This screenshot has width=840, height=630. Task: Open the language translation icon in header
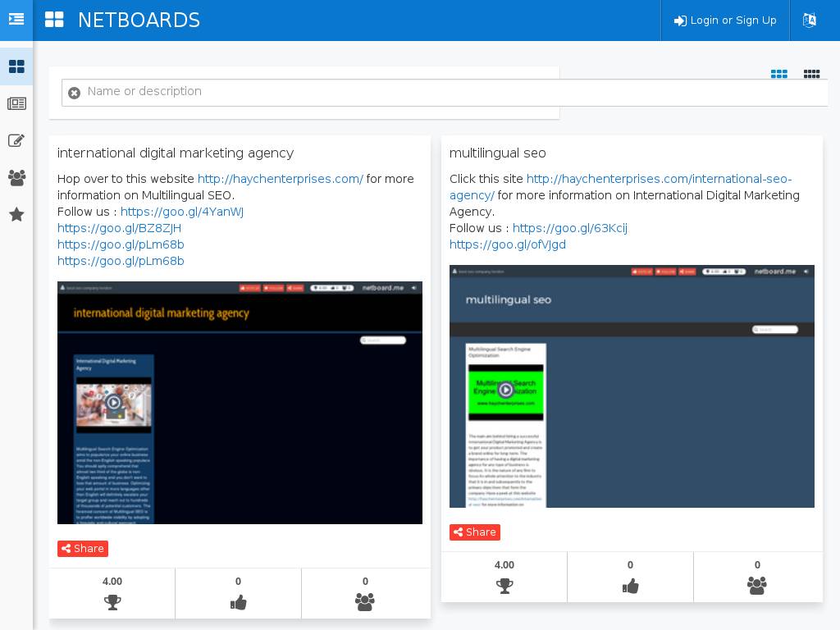click(x=809, y=21)
